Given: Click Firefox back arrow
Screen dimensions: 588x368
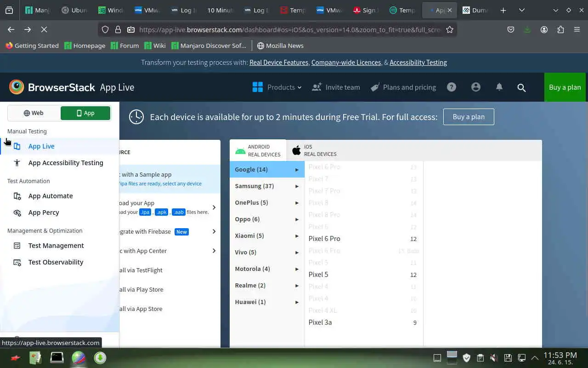Looking at the screenshot, I should coord(11,29).
